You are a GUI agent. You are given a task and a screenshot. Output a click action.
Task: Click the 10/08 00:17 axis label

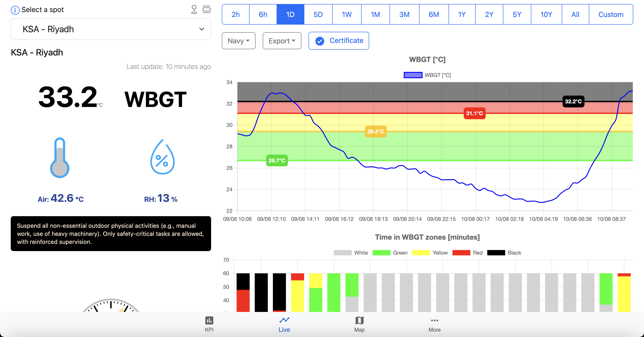tap(475, 219)
